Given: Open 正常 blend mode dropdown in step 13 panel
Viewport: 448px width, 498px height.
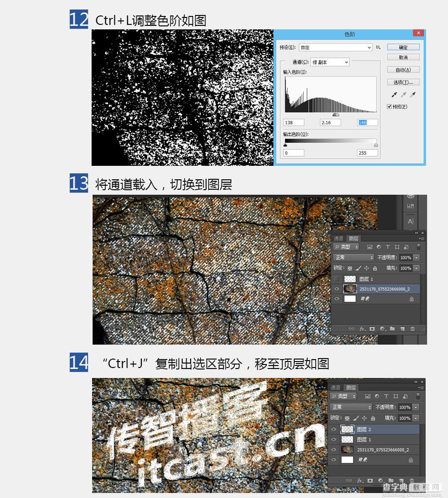Looking at the screenshot, I should (353, 257).
